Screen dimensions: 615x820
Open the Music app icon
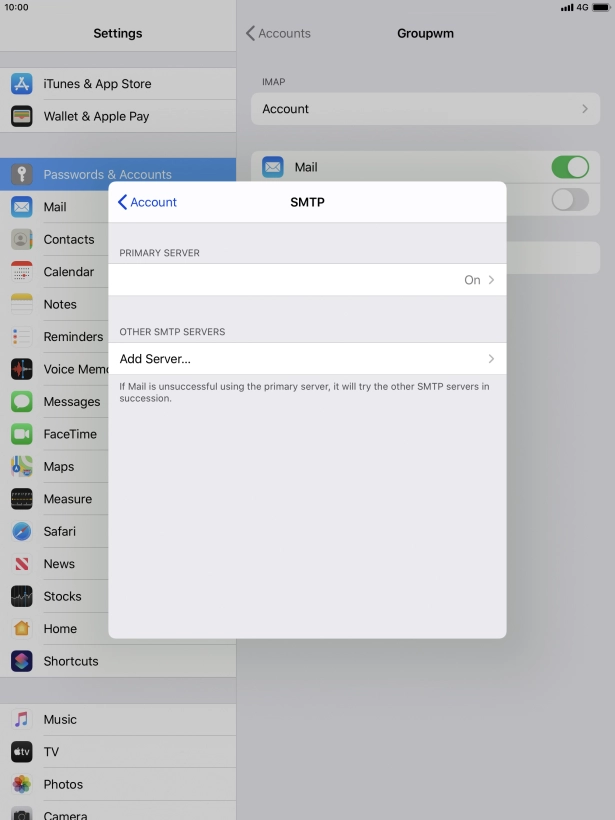pyautogui.click(x=22, y=719)
